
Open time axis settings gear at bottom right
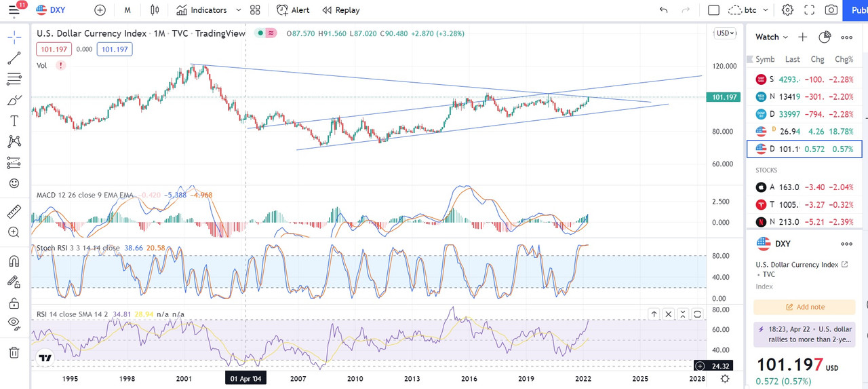(726, 378)
